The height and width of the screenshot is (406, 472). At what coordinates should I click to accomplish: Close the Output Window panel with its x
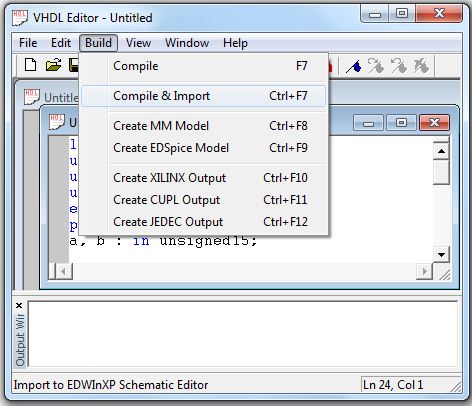(x=19, y=305)
